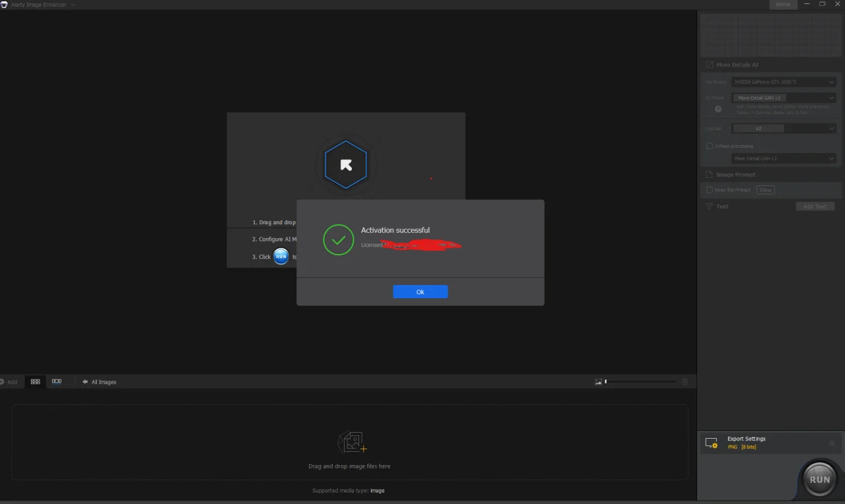Click the View prompt button
Screen dimensions: 845x504
click(766, 190)
